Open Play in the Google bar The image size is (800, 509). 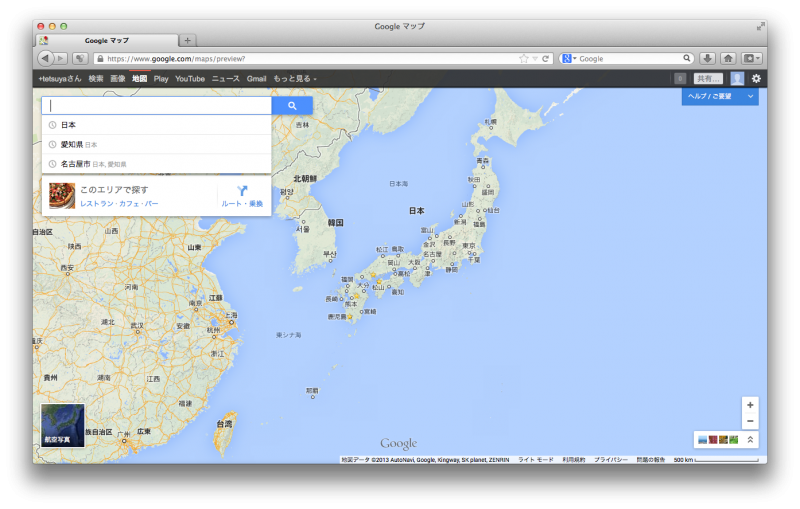[x=161, y=79]
